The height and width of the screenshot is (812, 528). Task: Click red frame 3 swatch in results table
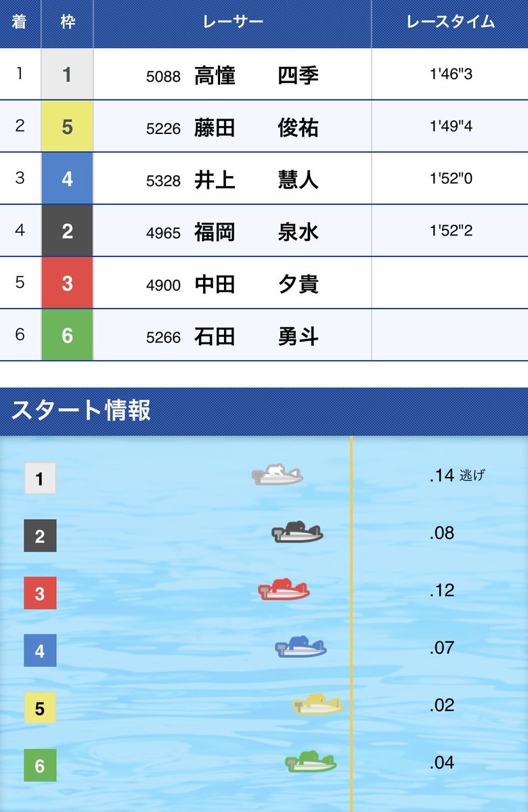click(67, 284)
